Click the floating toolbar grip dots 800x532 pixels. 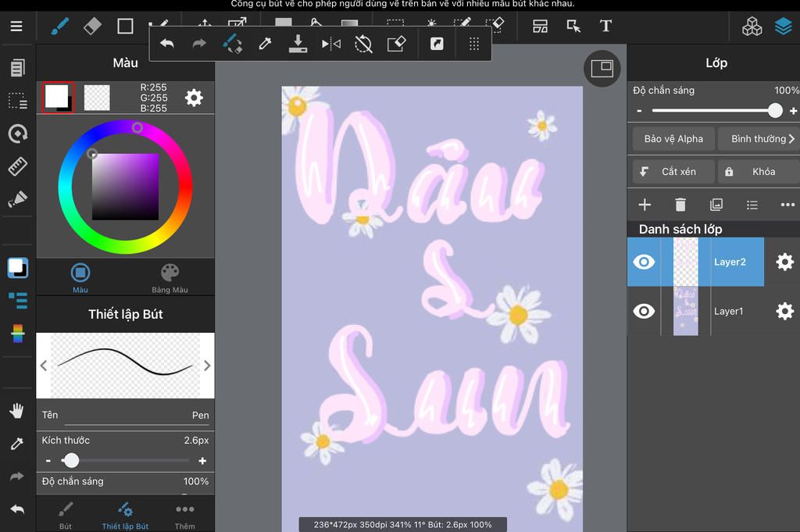[474, 44]
